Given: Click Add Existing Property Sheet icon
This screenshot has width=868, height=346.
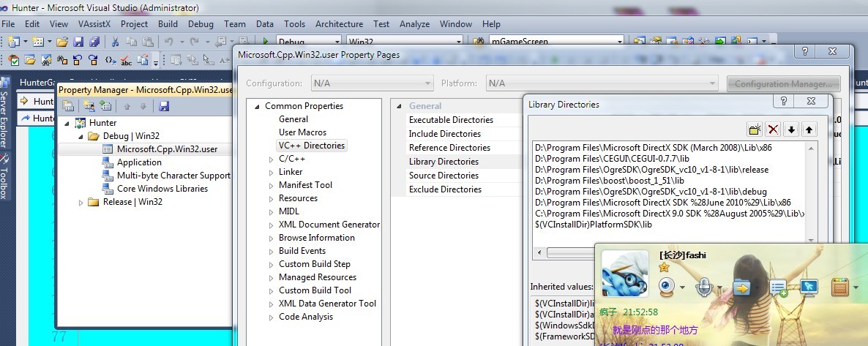Looking at the screenshot, I should (105, 106).
